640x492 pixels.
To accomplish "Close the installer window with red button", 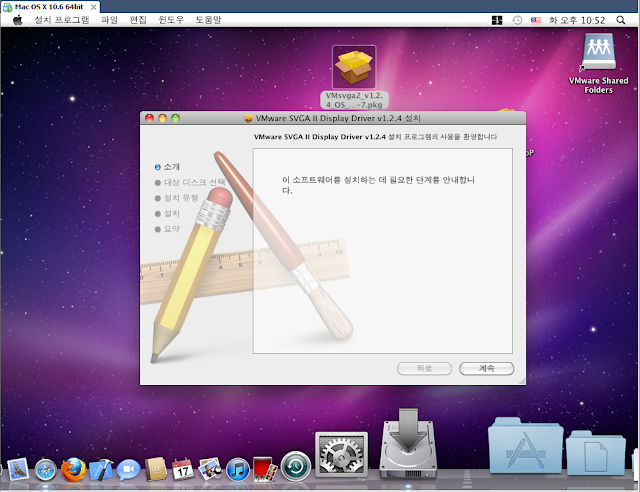I will (149, 118).
